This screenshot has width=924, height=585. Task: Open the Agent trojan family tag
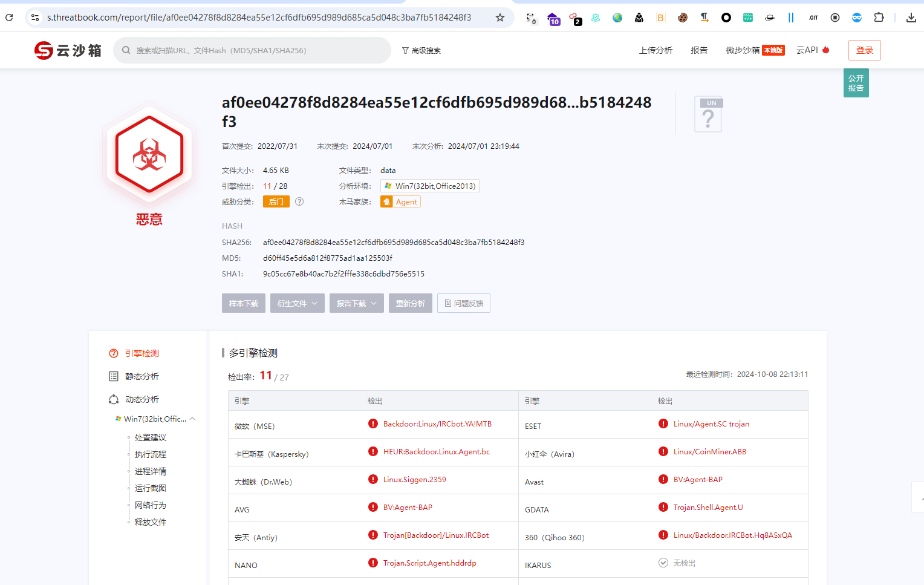tap(400, 201)
